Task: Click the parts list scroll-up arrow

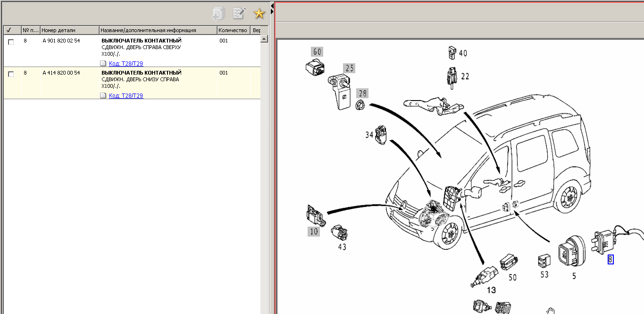Action: [264, 39]
